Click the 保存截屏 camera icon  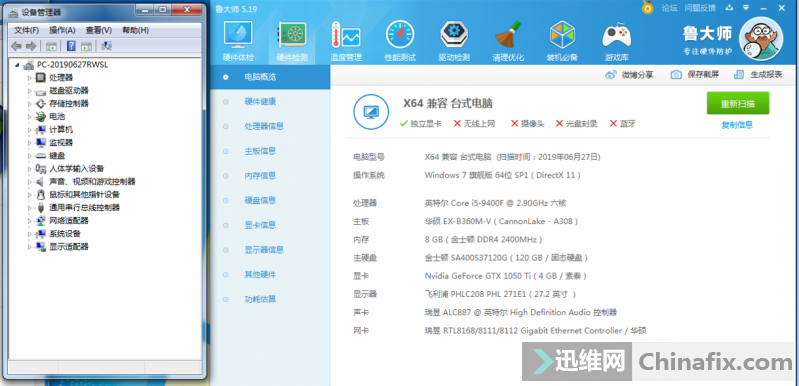[x=676, y=75]
